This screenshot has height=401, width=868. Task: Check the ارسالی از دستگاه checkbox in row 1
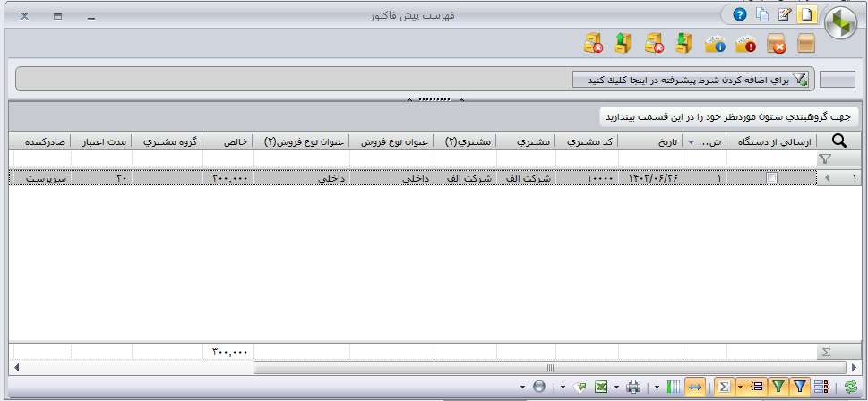[x=771, y=178]
